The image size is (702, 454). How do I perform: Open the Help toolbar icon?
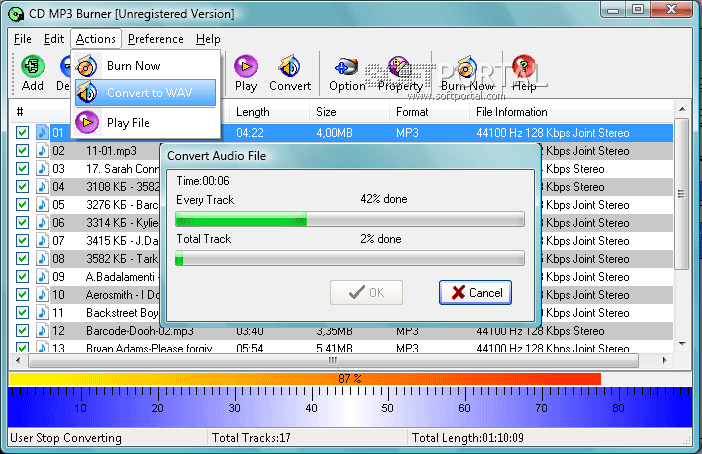524,73
